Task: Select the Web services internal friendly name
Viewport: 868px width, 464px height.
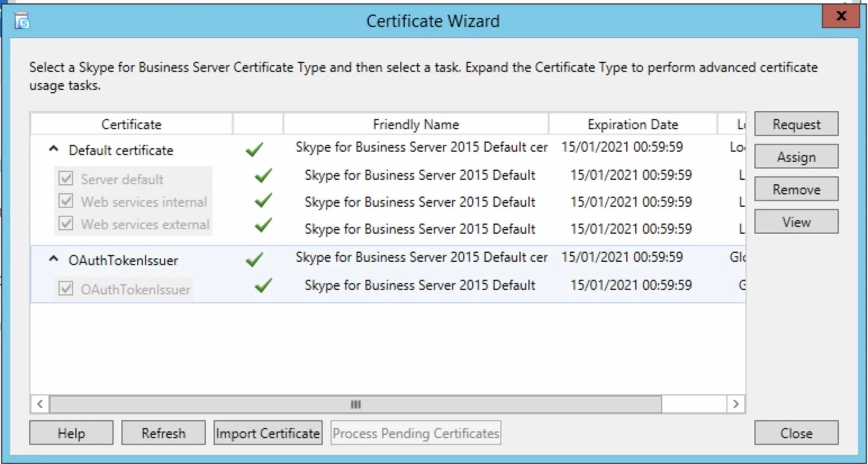Action: tap(420, 202)
